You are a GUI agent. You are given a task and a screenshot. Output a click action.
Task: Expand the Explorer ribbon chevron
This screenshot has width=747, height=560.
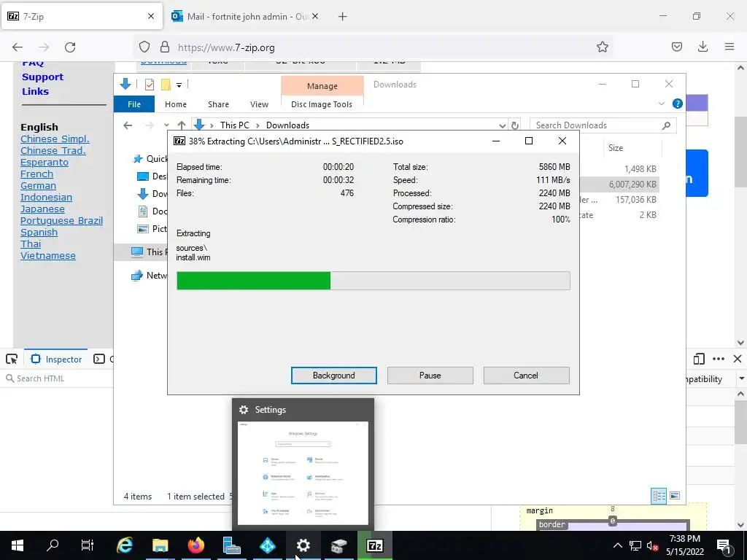[x=661, y=104]
